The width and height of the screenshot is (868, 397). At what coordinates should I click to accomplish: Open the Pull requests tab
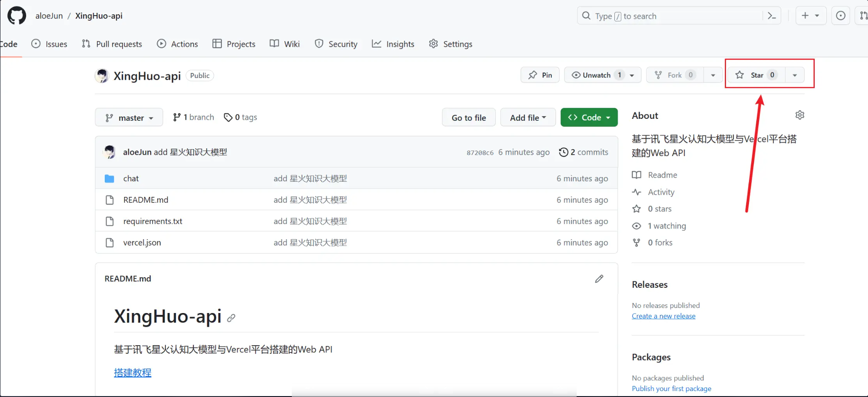click(x=112, y=44)
